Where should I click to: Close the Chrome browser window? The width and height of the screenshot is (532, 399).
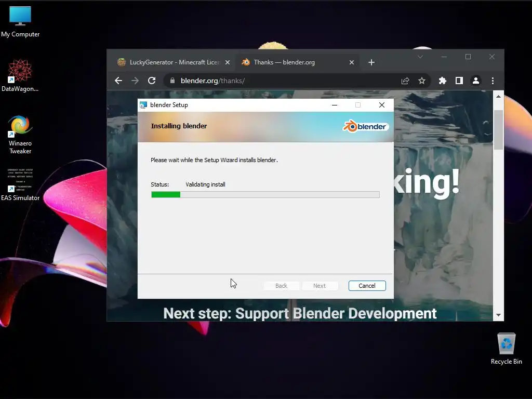(x=491, y=57)
